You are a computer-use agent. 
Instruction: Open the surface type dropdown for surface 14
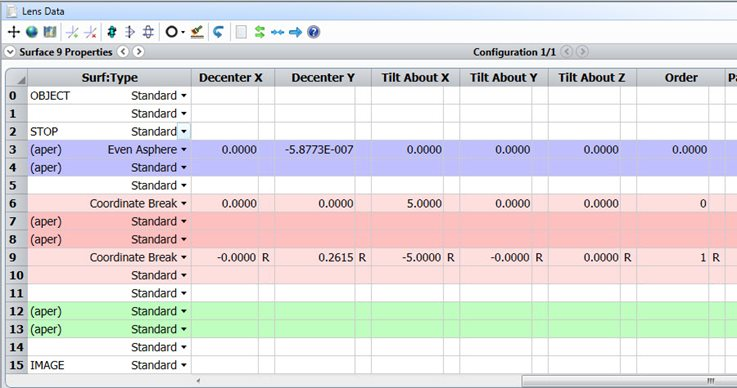click(x=184, y=347)
